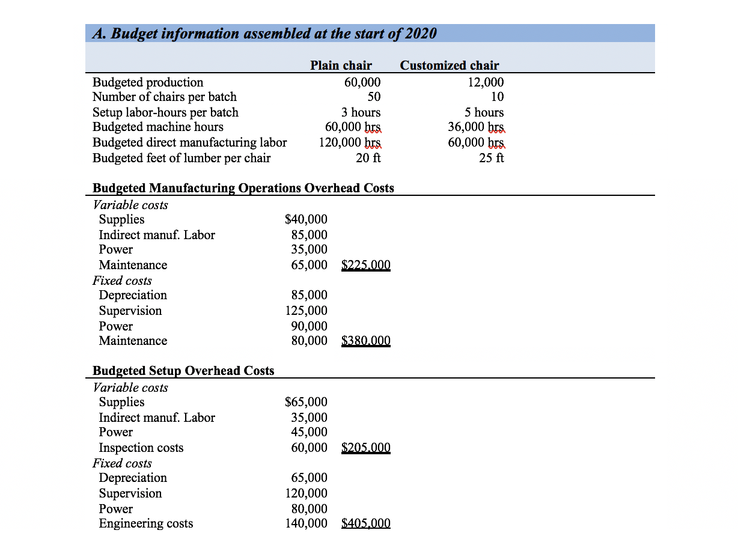Viewport: 738px width, 560px height.
Task: Select the Budgeted direct manufacturing labor label
Action: pos(189,142)
